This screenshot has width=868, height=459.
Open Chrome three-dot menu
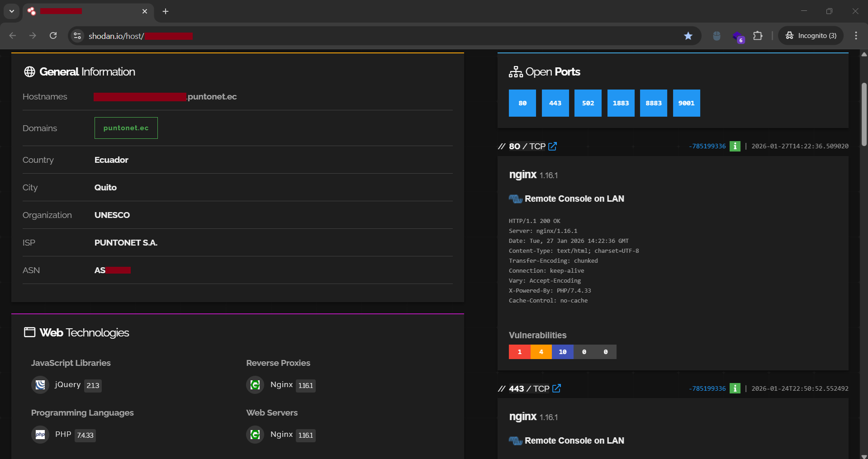point(856,36)
